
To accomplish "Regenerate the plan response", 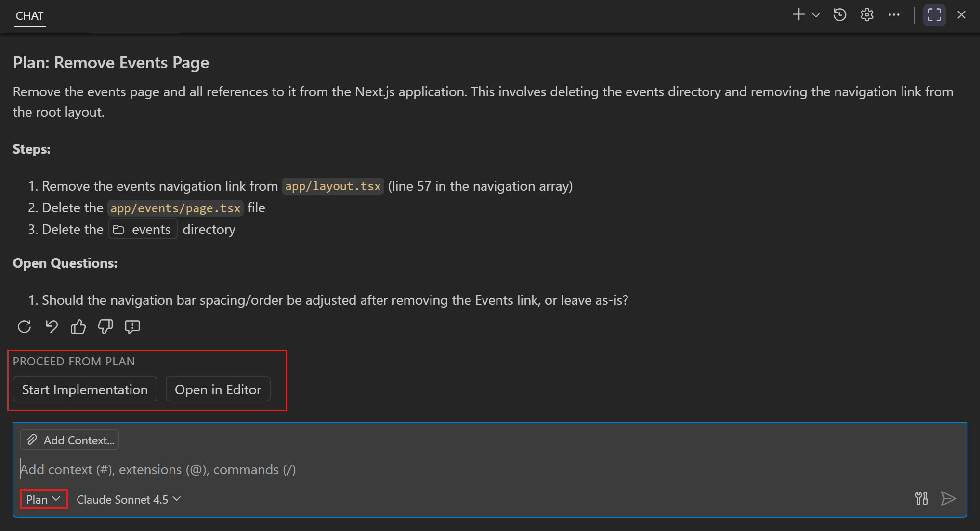I will (24, 326).
